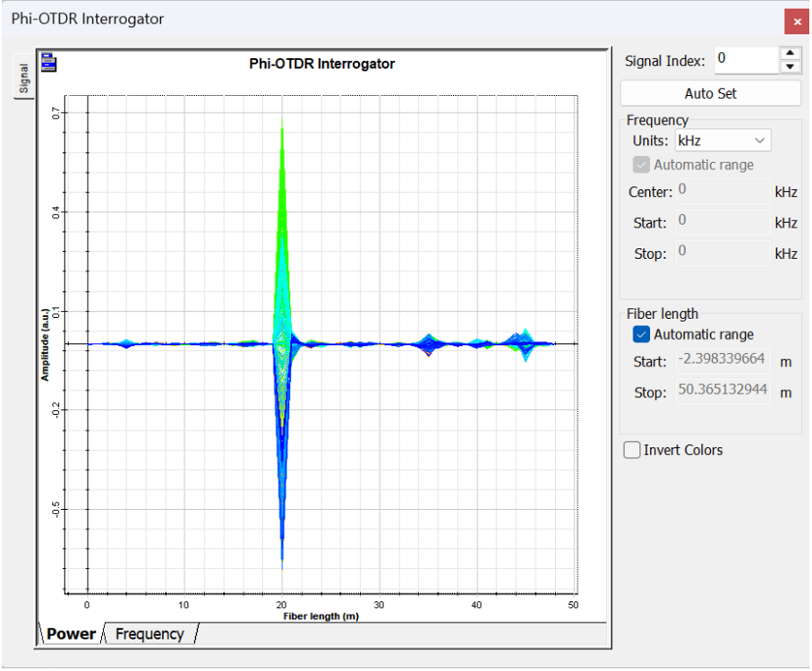Viewport: 812px width, 671px height.
Task: Click the Fiber length (m) axis label
Action: [x=321, y=616]
